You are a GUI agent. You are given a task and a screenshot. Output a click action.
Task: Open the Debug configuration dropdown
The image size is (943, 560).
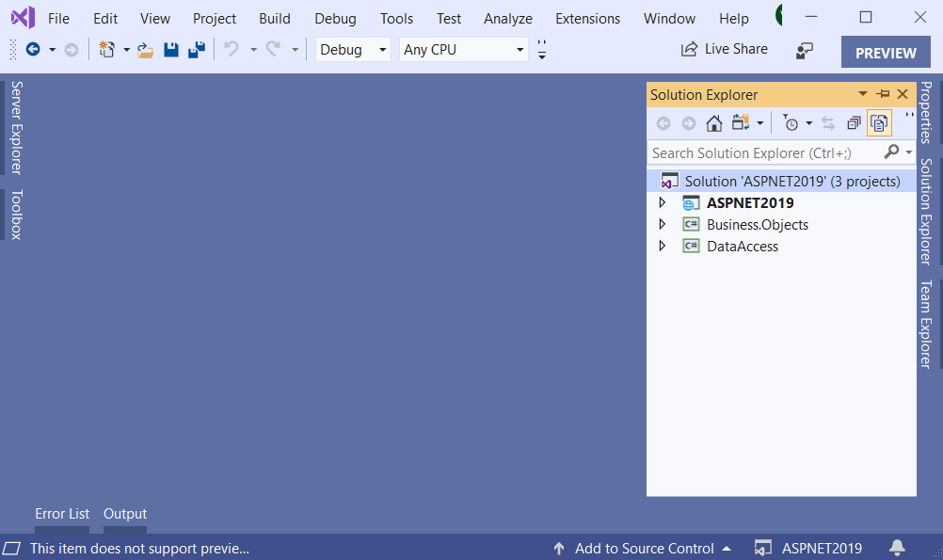click(x=352, y=49)
